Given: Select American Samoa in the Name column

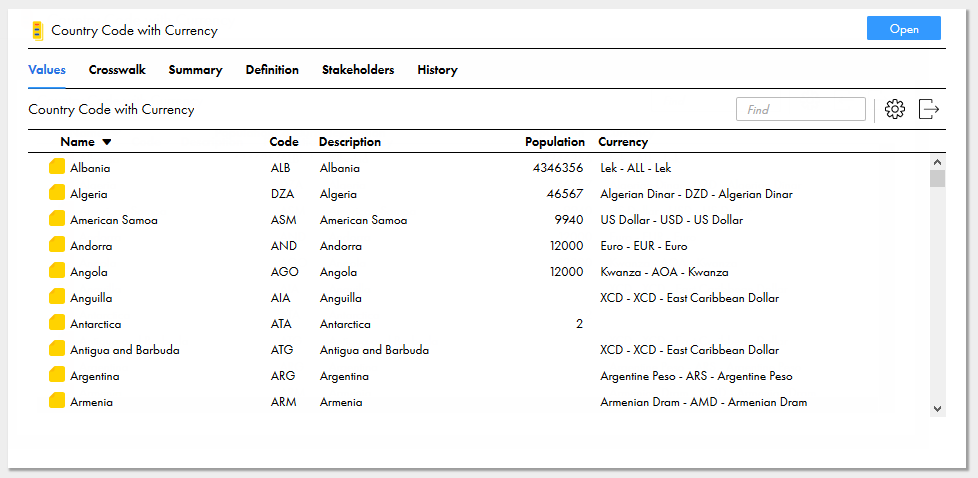Looking at the screenshot, I should (x=114, y=220).
